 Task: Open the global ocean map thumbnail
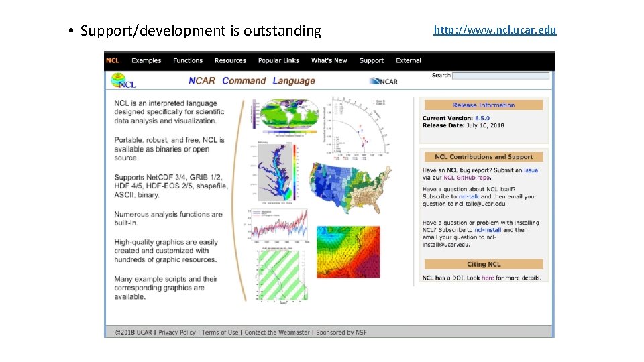pos(285,117)
